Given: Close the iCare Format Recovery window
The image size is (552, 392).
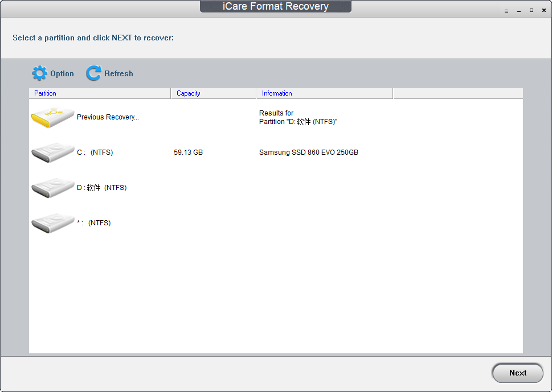Looking at the screenshot, I should click(x=544, y=11).
